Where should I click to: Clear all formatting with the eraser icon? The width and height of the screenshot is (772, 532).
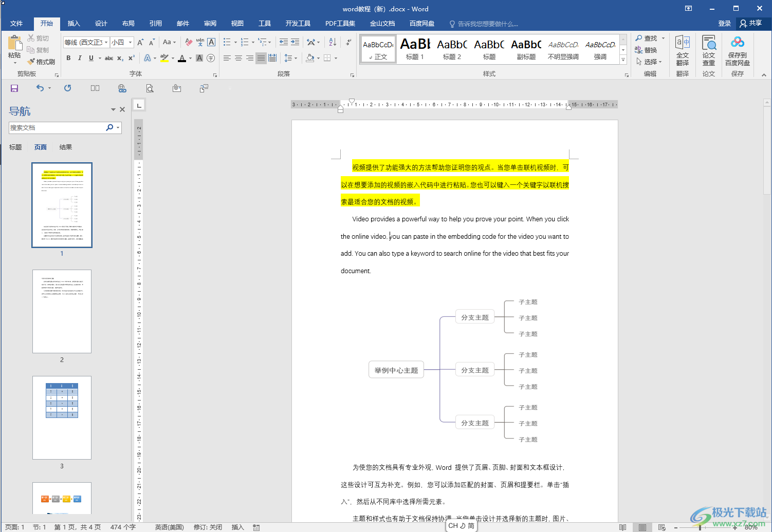coord(189,42)
